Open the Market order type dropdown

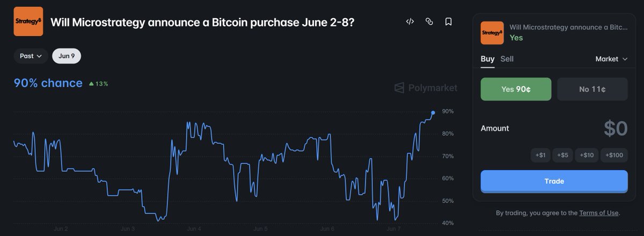(x=611, y=59)
